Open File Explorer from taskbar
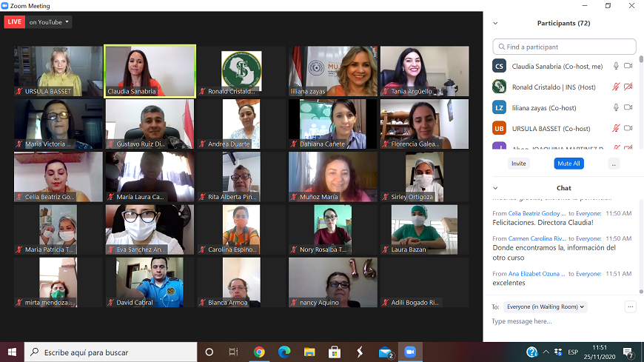Screen dimensions: 644x362 coord(309,352)
